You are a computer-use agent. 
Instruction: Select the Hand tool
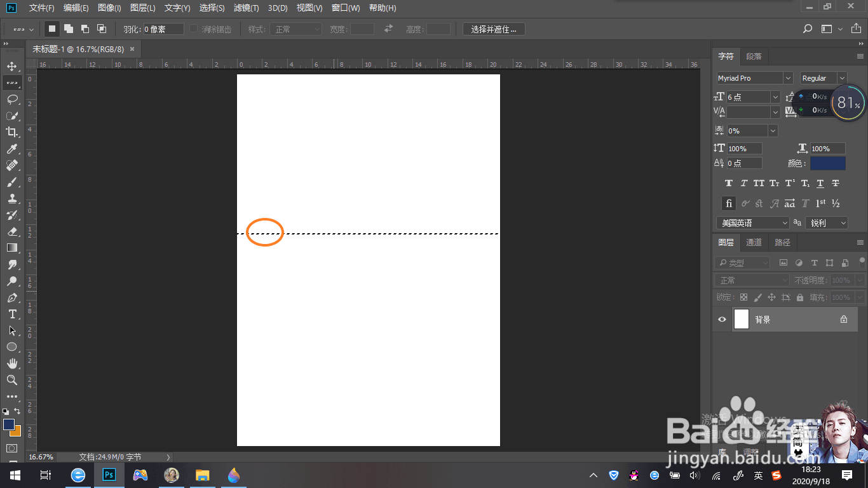pos(11,363)
